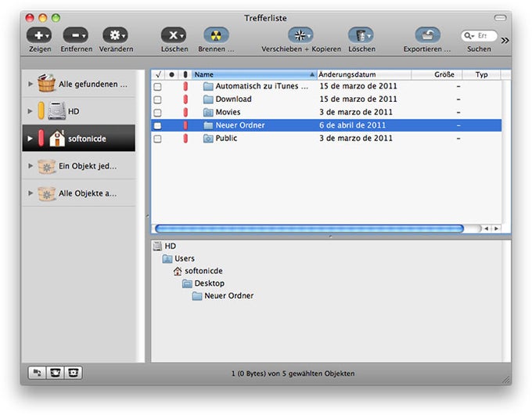This screenshot has width=532, height=415.
Task: Click the scroll right arrow of list
Action: coord(496,229)
